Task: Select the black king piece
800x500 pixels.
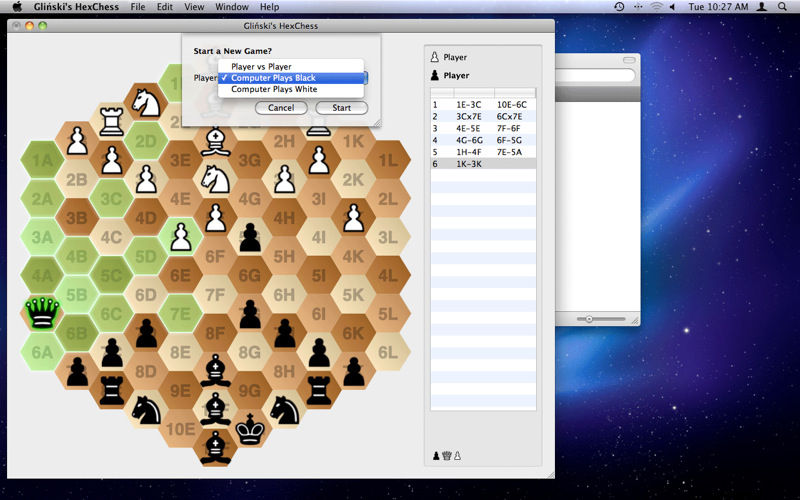Action: (x=250, y=430)
